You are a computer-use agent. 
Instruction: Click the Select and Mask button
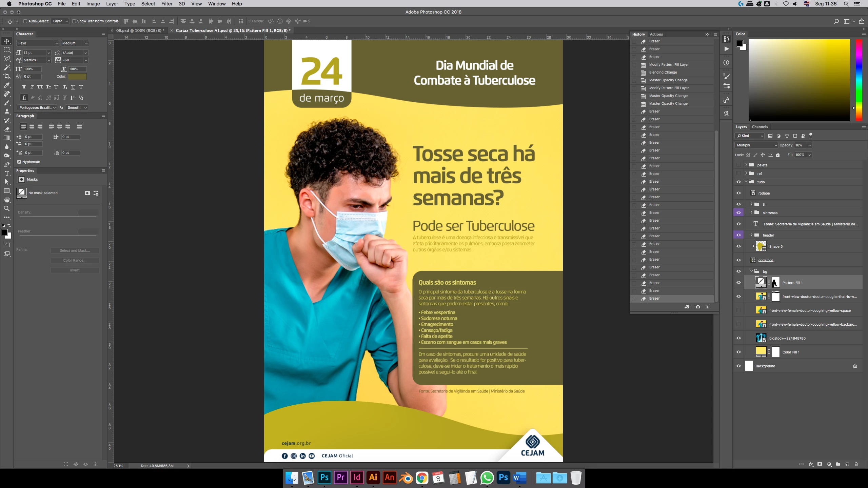(75, 251)
